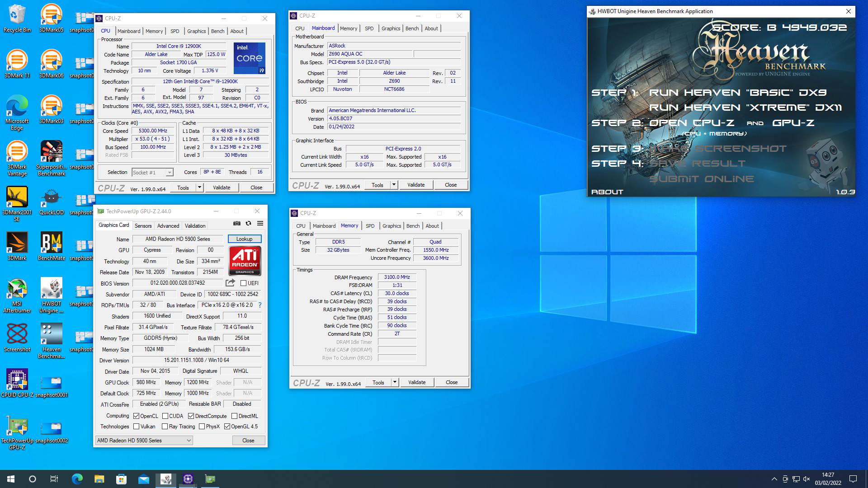Switch to Sensors tab in GPU-Z

click(x=143, y=226)
